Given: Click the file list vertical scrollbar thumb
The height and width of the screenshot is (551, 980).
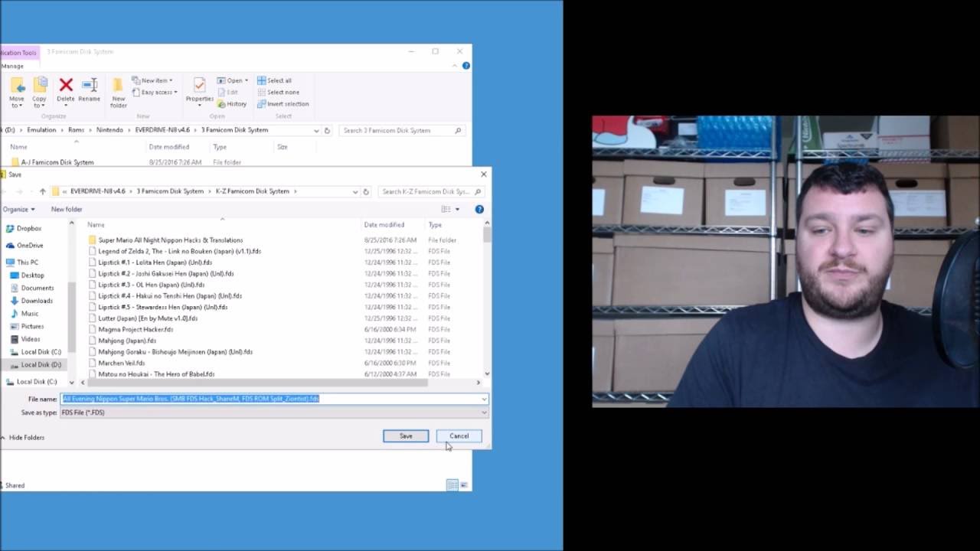Looking at the screenshot, I should (x=486, y=235).
